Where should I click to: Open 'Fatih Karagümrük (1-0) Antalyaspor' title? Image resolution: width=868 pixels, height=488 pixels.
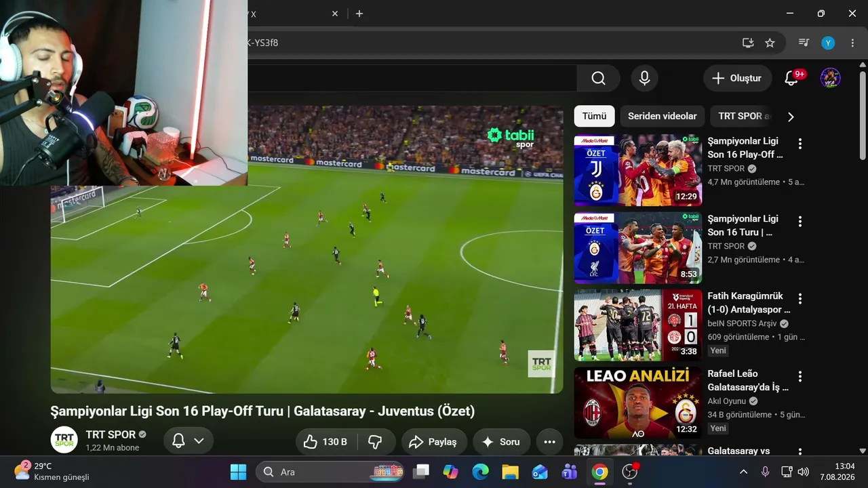coord(749,303)
